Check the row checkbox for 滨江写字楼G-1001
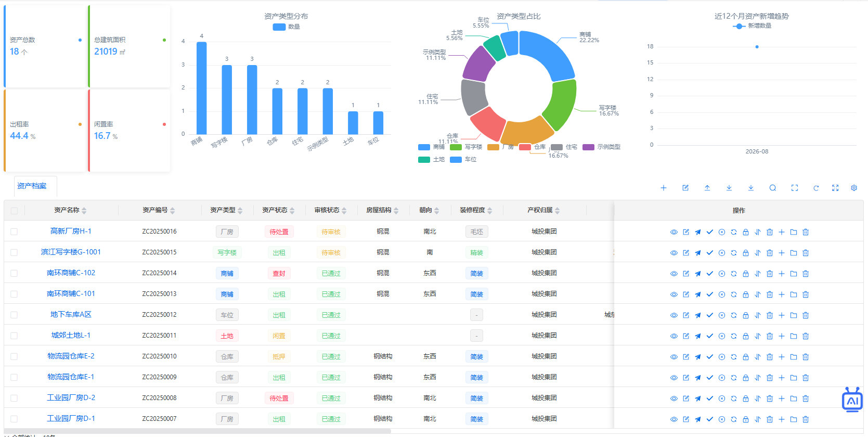 point(14,252)
